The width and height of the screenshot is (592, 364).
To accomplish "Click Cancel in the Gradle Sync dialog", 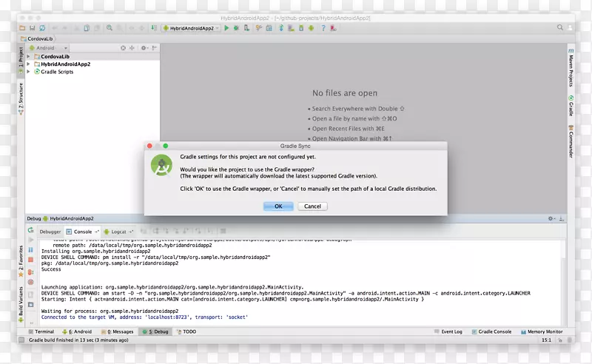I will click(x=312, y=206).
